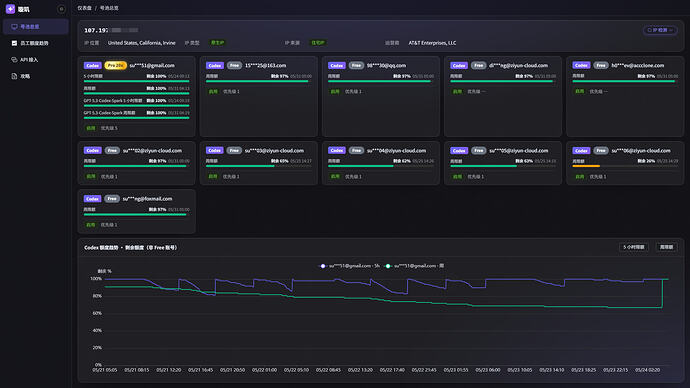Screen dimensions: 690x388
Task: Collapse the sidebar with the round toggle
Action: [x=61, y=9]
